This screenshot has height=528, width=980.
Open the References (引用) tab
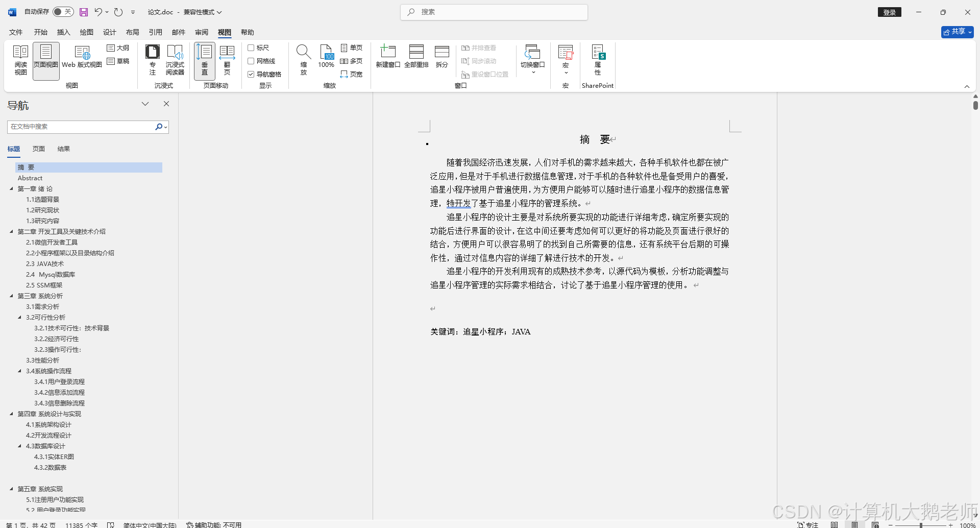[x=156, y=32]
